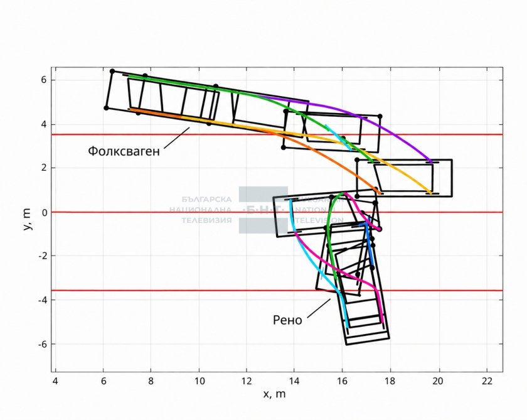Click the Рено label text

287,320
